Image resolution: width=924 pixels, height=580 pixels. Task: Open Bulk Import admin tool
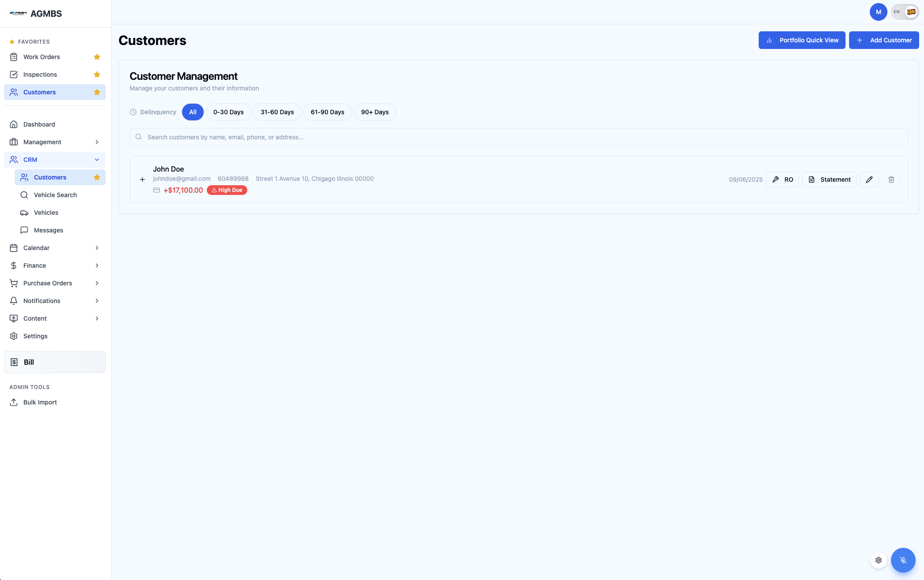pos(40,402)
